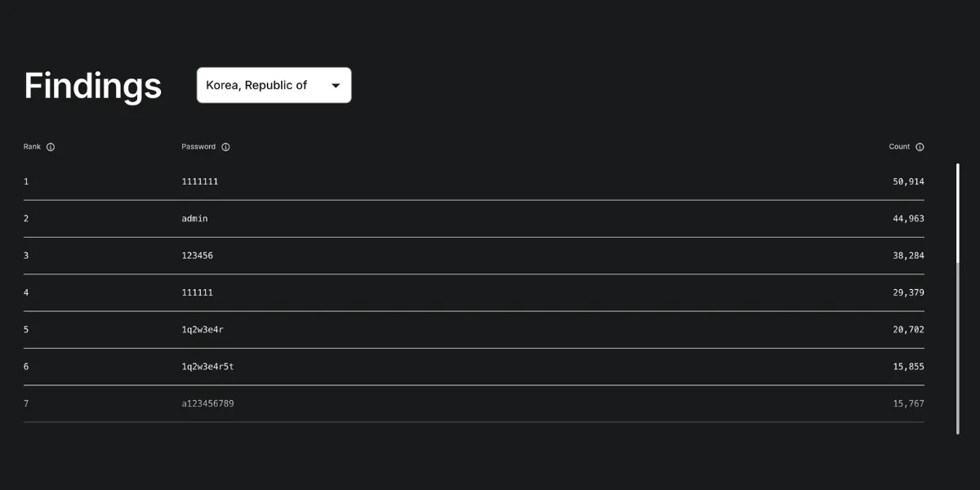Viewport: 980px width, 490px height.
Task: Click the 123456 password entry
Action: 197,256
